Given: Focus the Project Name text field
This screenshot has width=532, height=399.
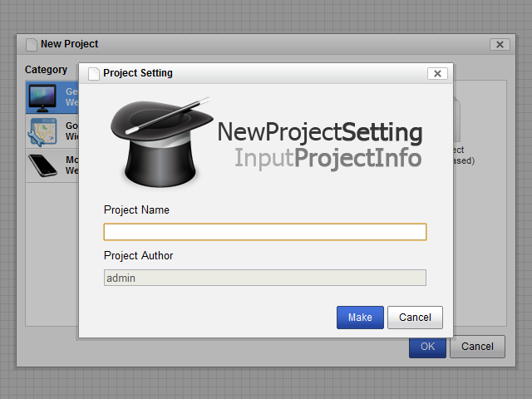Looking at the screenshot, I should [x=264, y=232].
